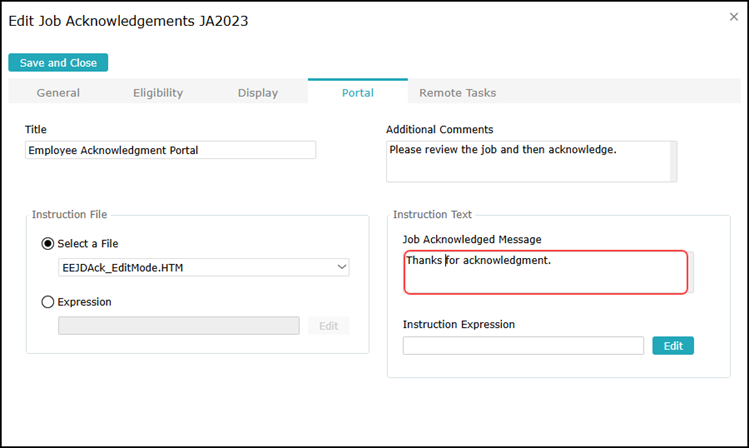Image resolution: width=749 pixels, height=448 pixels.
Task: Focus the Additional Comments text area
Action: pyautogui.click(x=527, y=161)
